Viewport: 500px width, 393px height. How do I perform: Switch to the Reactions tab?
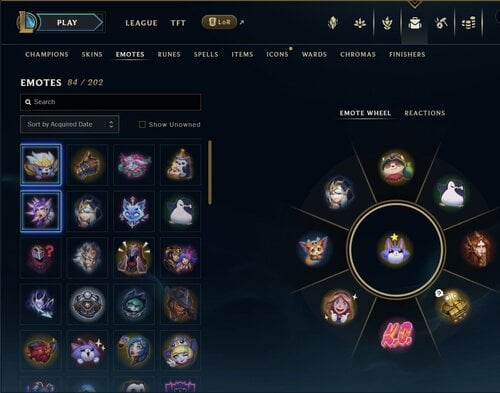pyautogui.click(x=425, y=113)
